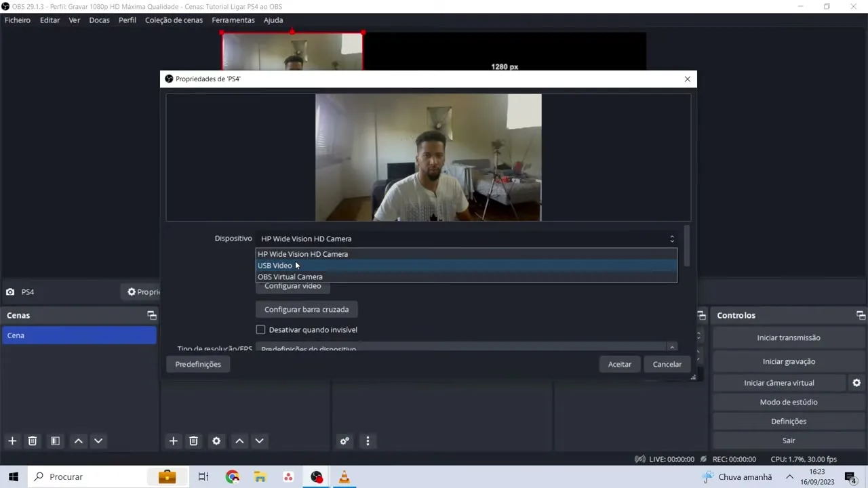Open the Ferramentas menu

pos(233,20)
